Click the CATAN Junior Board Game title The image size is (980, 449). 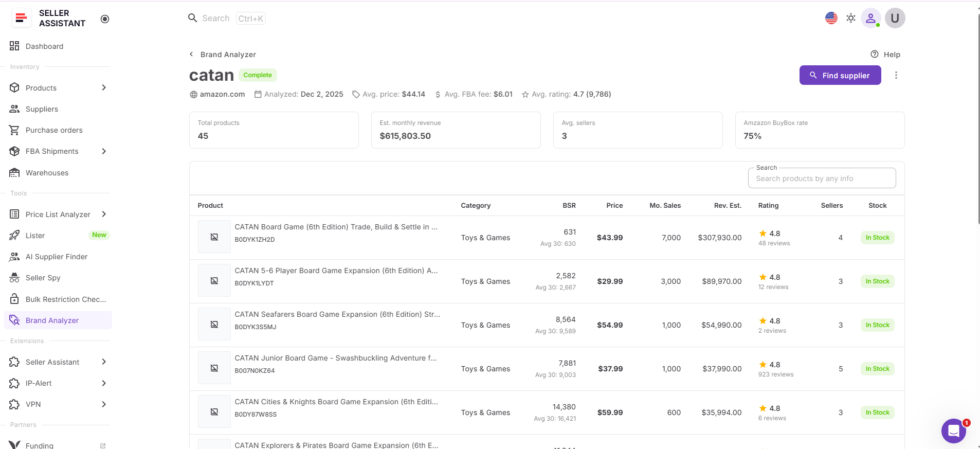[336, 358]
